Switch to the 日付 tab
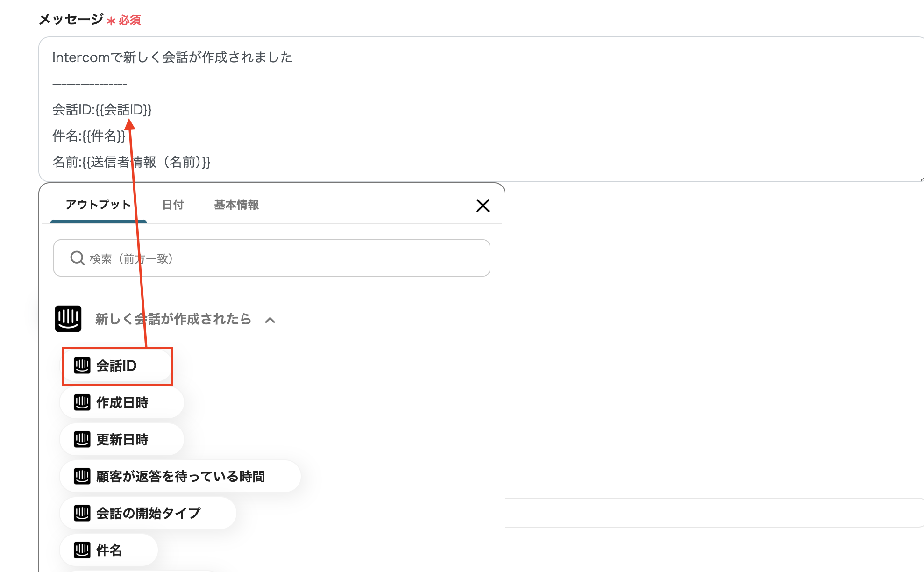The width and height of the screenshot is (924, 572). (x=173, y=205)
